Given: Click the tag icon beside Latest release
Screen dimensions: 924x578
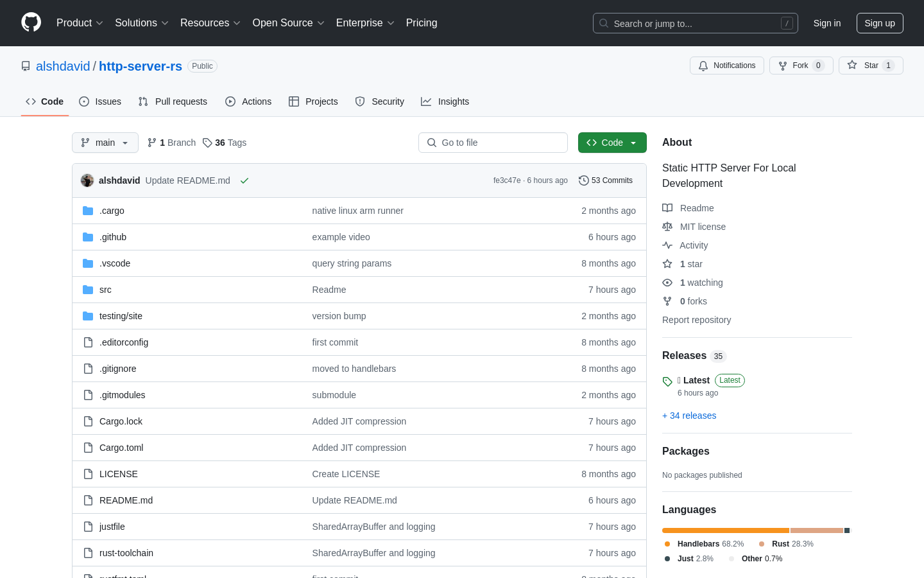Looking at the screenshot, I should 667,381.
